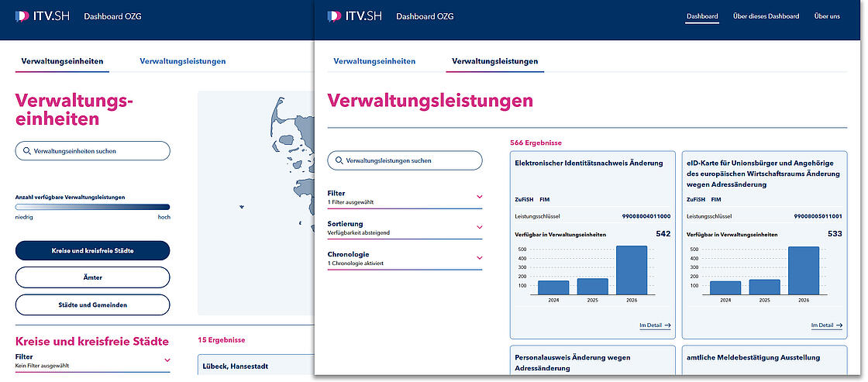
Task: Click 2024 bar in Elektronischer Identitätsnachweis chart
Action: (x=553, y=287)
